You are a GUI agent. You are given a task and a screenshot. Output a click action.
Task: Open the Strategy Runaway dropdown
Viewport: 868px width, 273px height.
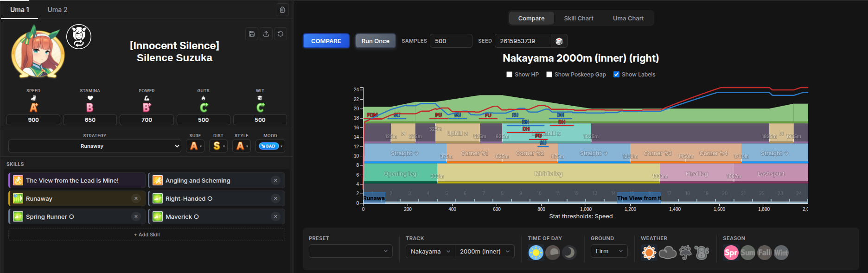(95, 146)
